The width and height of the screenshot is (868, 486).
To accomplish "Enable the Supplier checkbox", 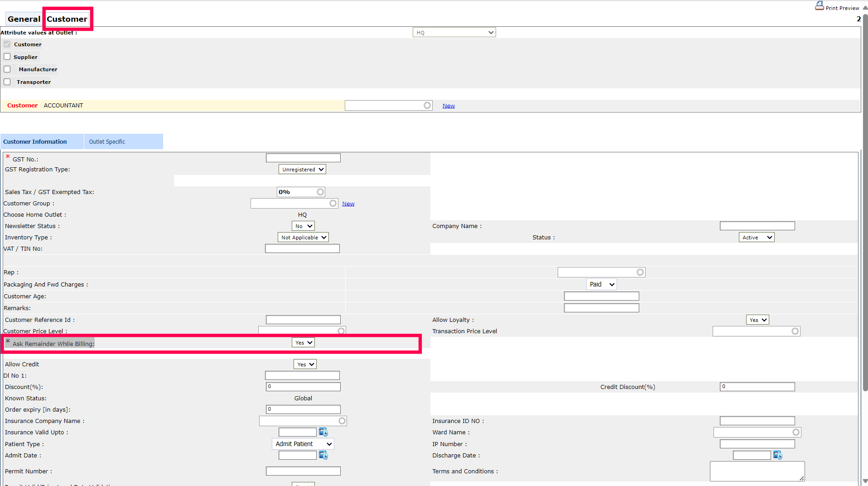I will pos(7,57).
